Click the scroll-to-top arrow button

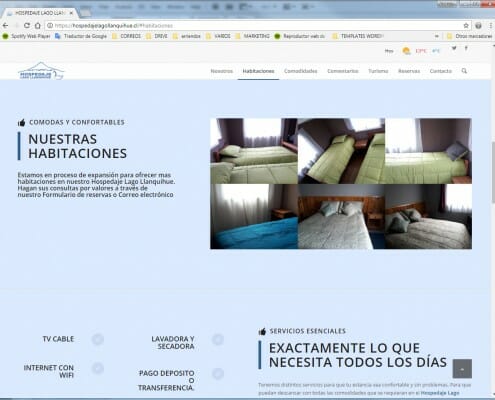(x=462, y=369)
